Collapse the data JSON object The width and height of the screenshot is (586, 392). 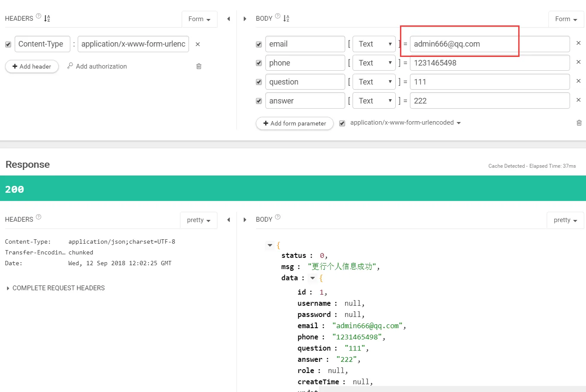(313, 278)
